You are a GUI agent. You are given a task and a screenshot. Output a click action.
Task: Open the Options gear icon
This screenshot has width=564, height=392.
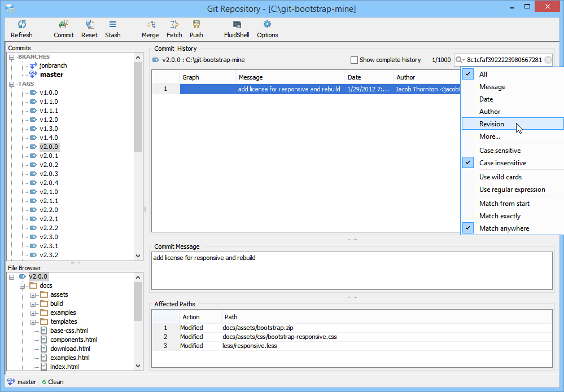(x=267, y=24)
